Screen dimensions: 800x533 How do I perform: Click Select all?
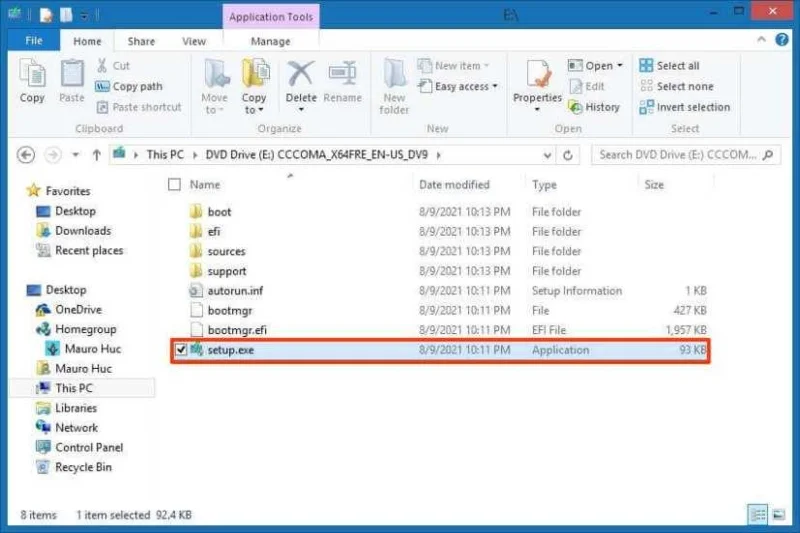click(669, 66)
